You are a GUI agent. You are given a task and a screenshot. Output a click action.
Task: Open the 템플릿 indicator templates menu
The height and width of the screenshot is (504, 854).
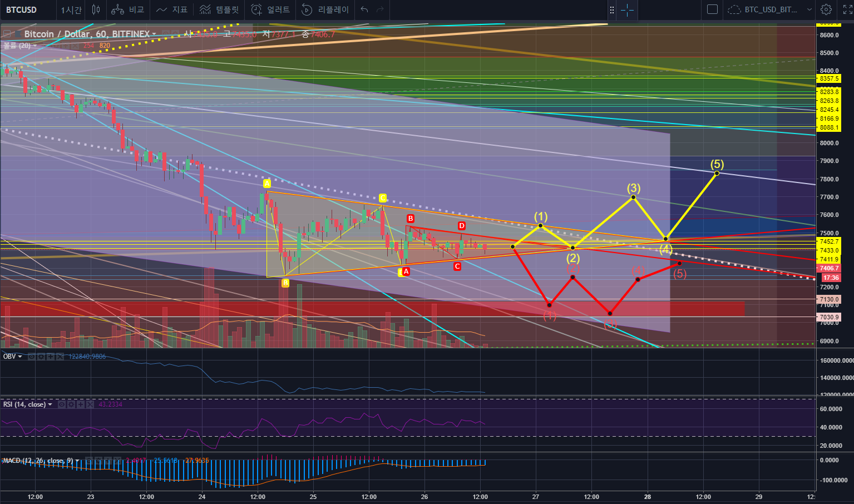tap(220, 9)
